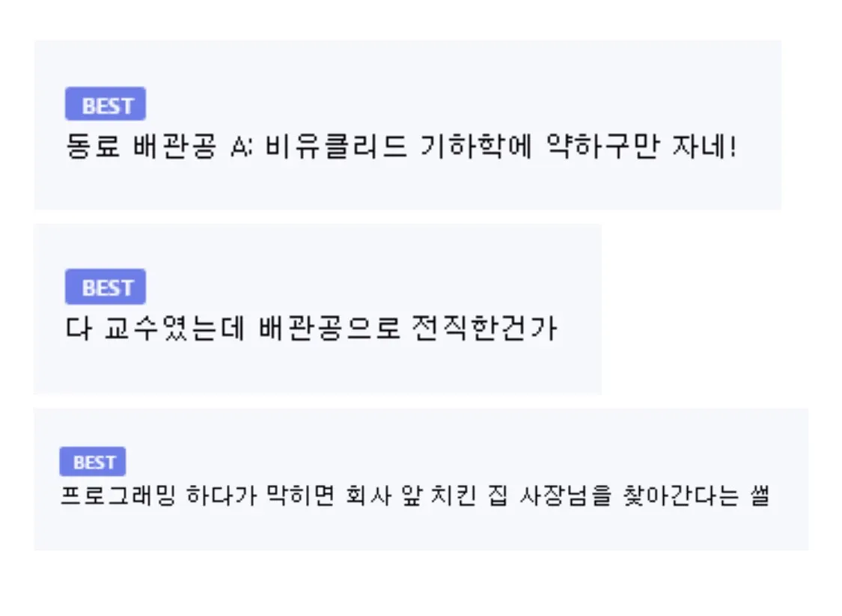Screen dimensions: 842x616
Task: Click the BEST badge above the 교수였는데 comment
Action: pos(106,287)
